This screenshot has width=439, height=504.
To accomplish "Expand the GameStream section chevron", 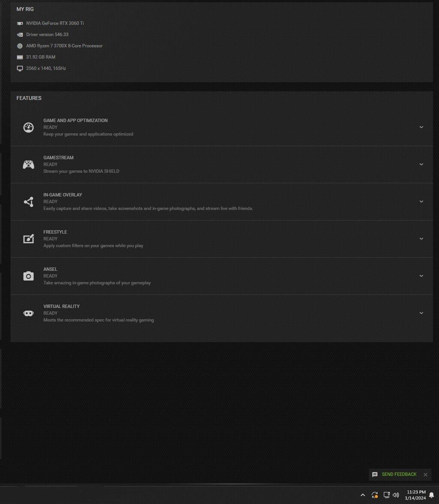I will [x=421, y=164].
